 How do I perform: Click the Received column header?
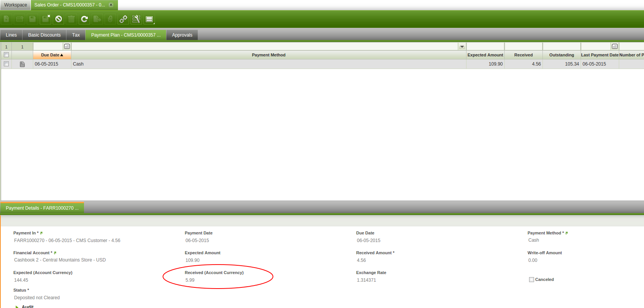pos(523,55)
